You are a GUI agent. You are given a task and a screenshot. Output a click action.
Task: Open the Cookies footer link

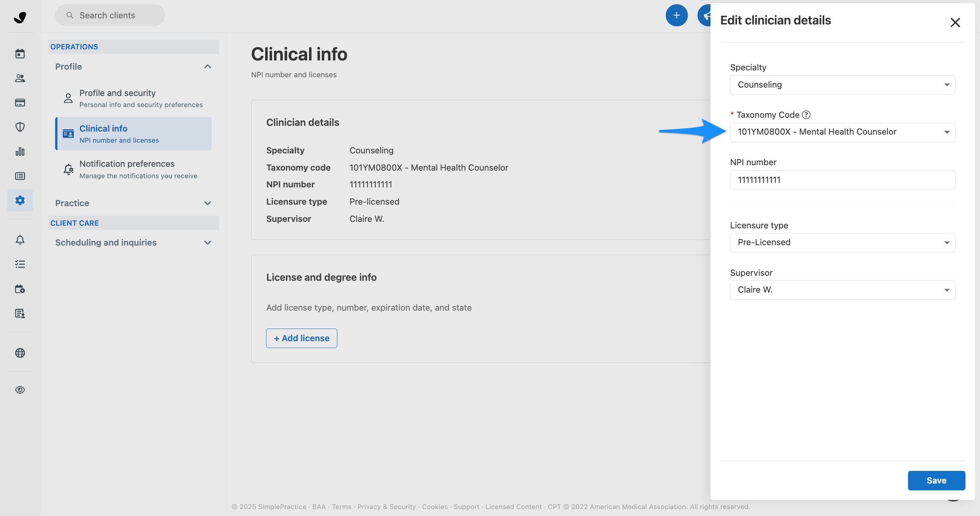tap(435, 507)
